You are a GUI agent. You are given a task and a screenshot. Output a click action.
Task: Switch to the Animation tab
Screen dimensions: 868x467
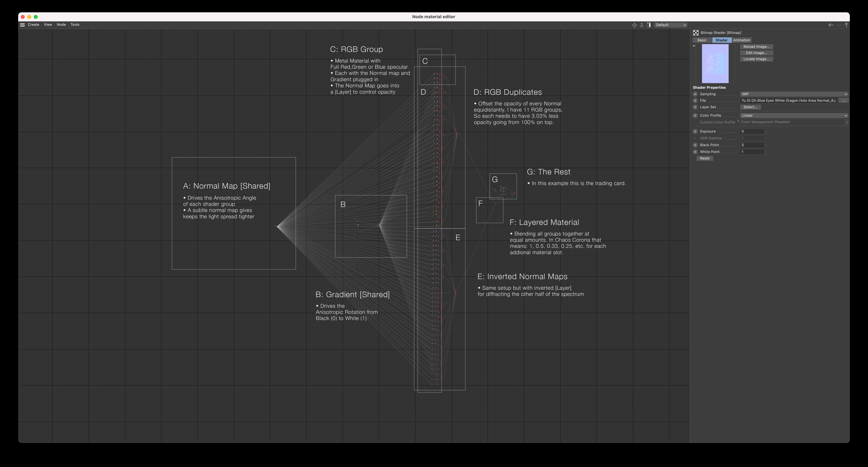pyautogui.click(x=742, y=40)
